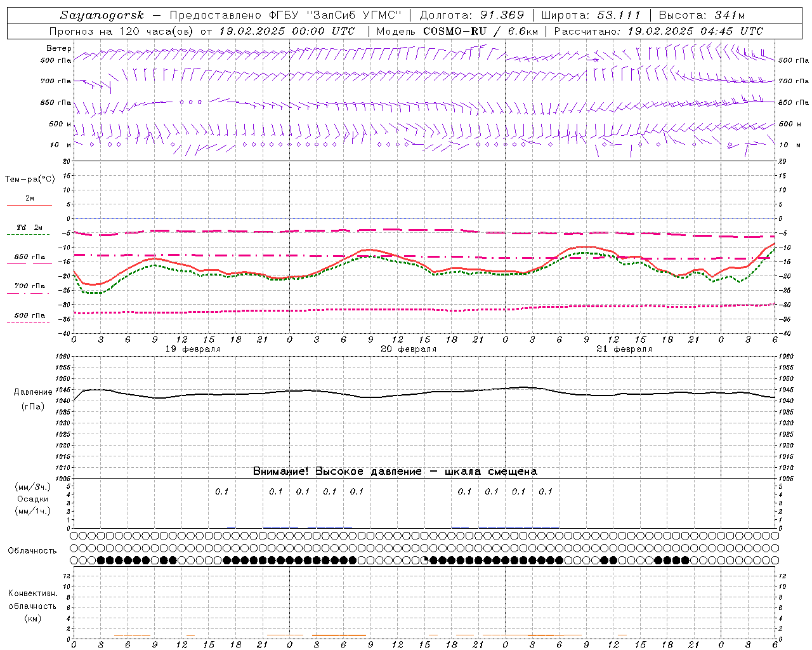The image size is (812, 650).
Task: Click the 'Td 2м' dew point legend
Action: click(x=29, y=227)
